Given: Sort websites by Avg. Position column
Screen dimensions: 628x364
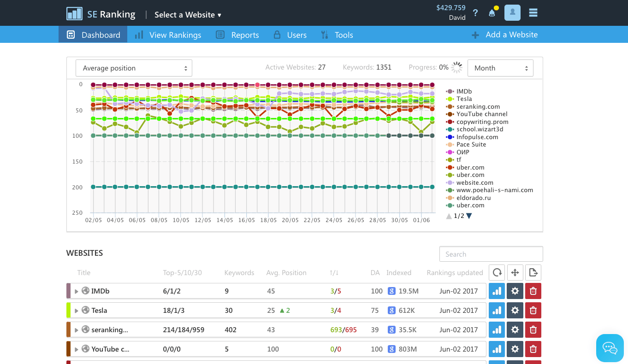Looking at the screenshot, I should coord(286,273).
